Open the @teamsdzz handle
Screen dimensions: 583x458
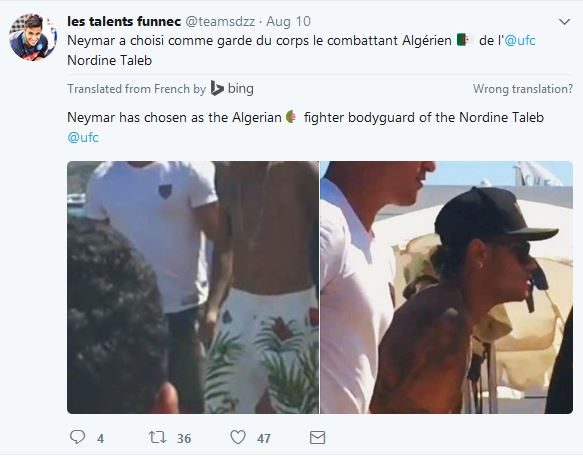tap(220, 22)
